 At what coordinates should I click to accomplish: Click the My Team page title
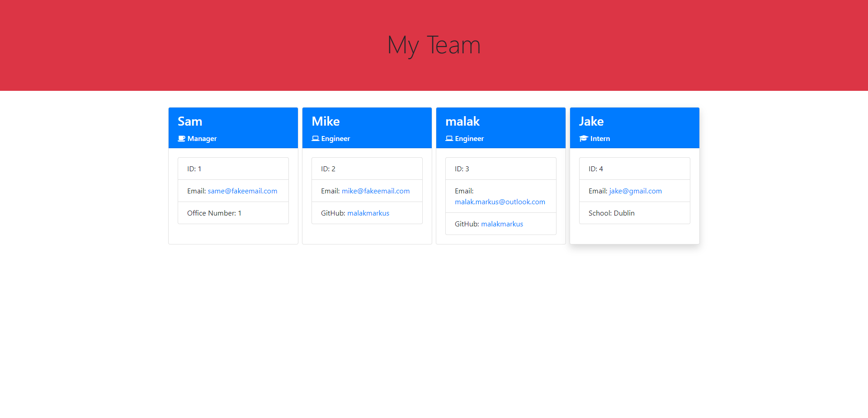[434, 45]
